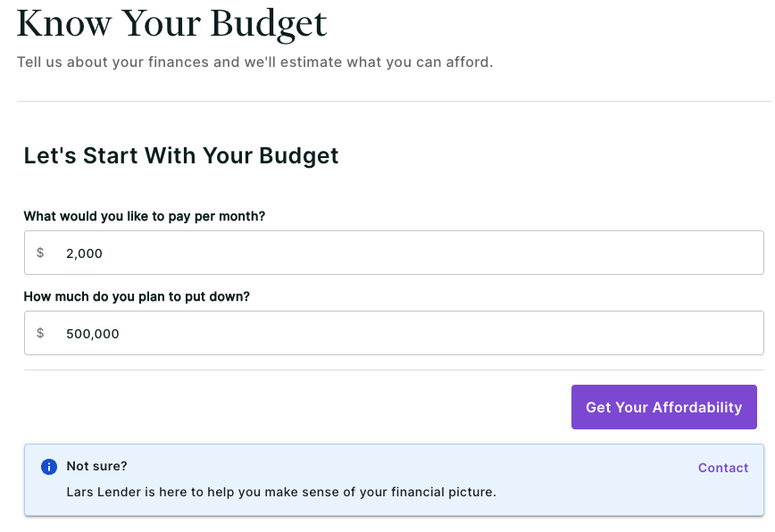Click the divider line under the page subtitle
Screen dimensions: 775x532
pos(394,101)
